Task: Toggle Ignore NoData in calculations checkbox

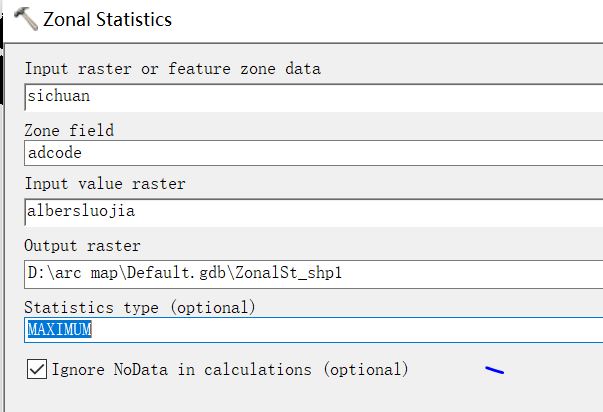Action: [x=37, y=369]
